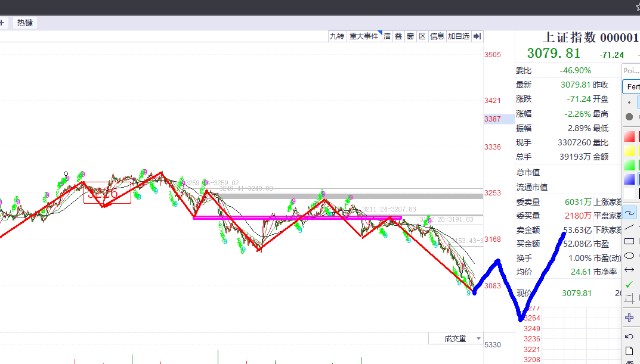
Task: Select the rectangle shape tool
Action: click(x=629, y=241)
